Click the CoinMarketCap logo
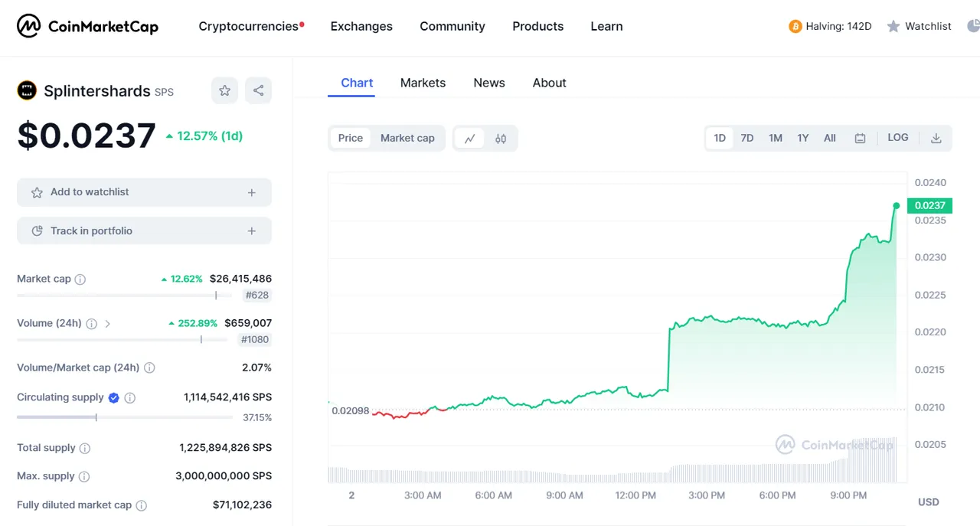This screenshot has width=980, height=526. [x=87, y=26]
